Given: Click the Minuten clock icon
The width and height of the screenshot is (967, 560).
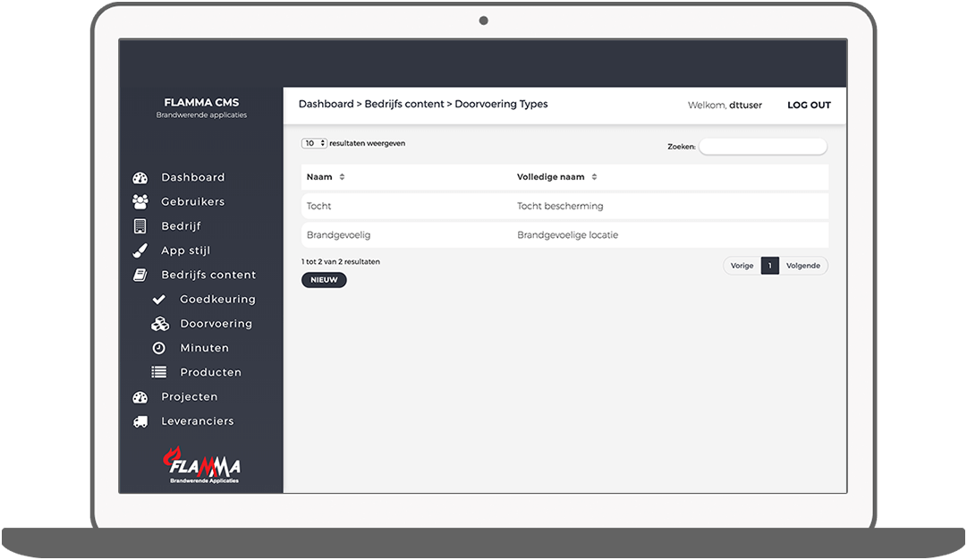Looking at the screenshot, I should pyautogui.click(x=159, y=348).
